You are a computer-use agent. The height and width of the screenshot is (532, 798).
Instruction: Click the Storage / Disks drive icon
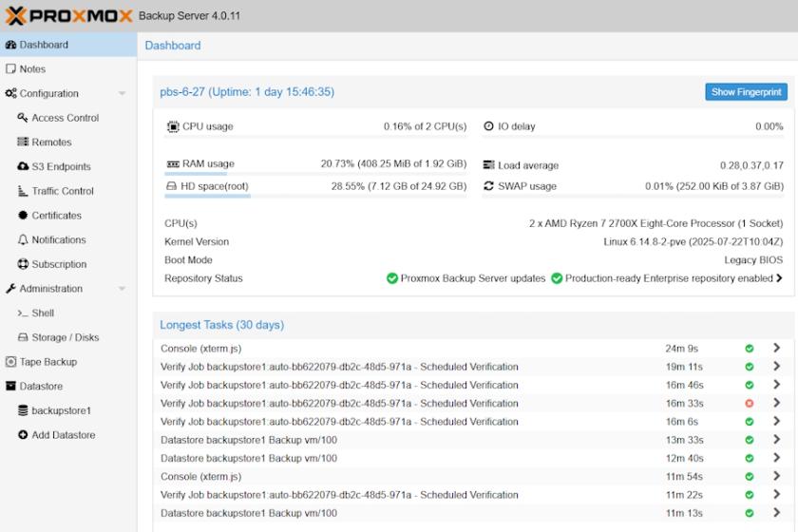pos(23,337)
